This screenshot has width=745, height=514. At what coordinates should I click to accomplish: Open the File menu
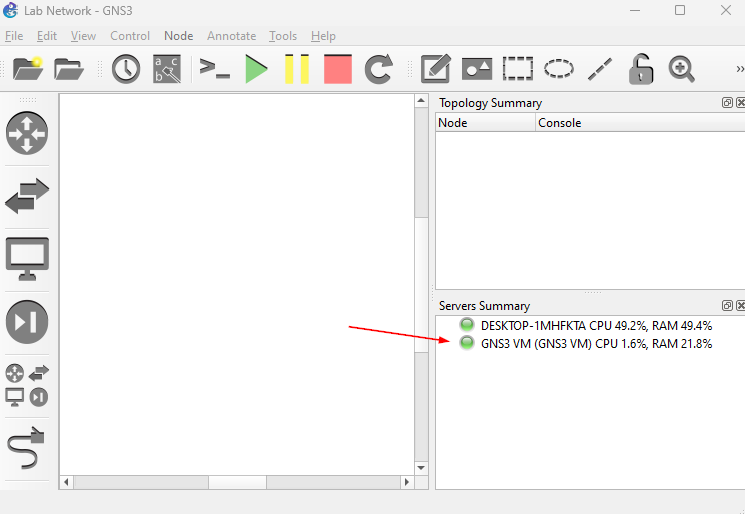pyautogui.click(x=14, y=36)
